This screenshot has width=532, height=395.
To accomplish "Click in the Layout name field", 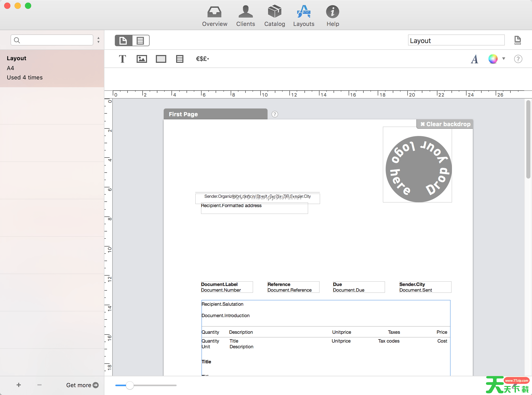I will pyautogui.click(x=456, y=40).
